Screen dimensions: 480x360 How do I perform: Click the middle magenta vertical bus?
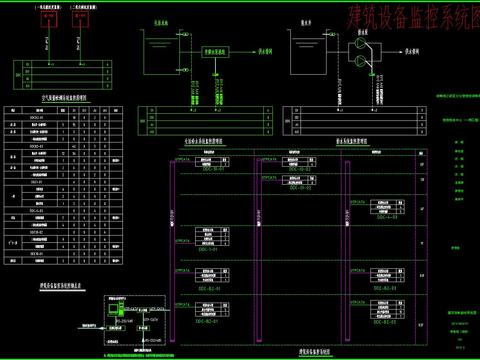tap(259, 251)
